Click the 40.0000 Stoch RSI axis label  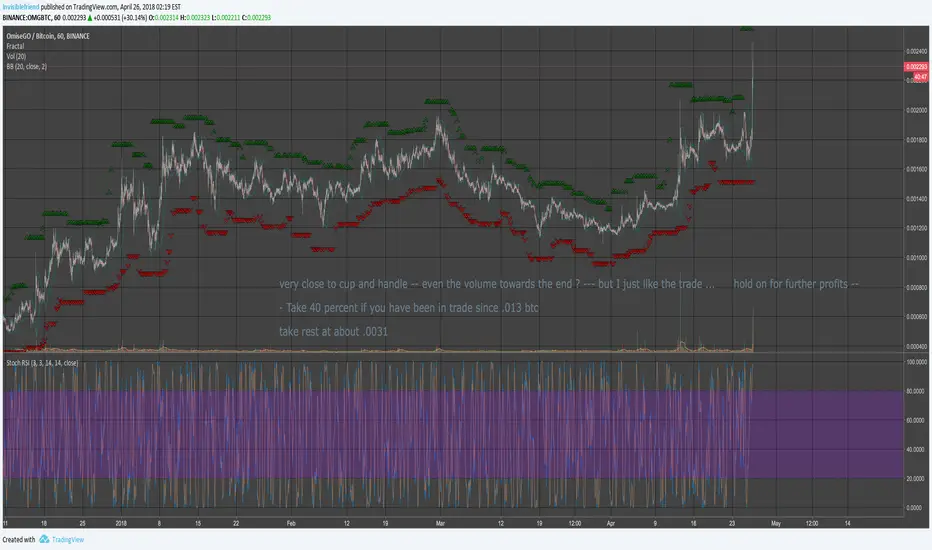(x=917, y=450)
